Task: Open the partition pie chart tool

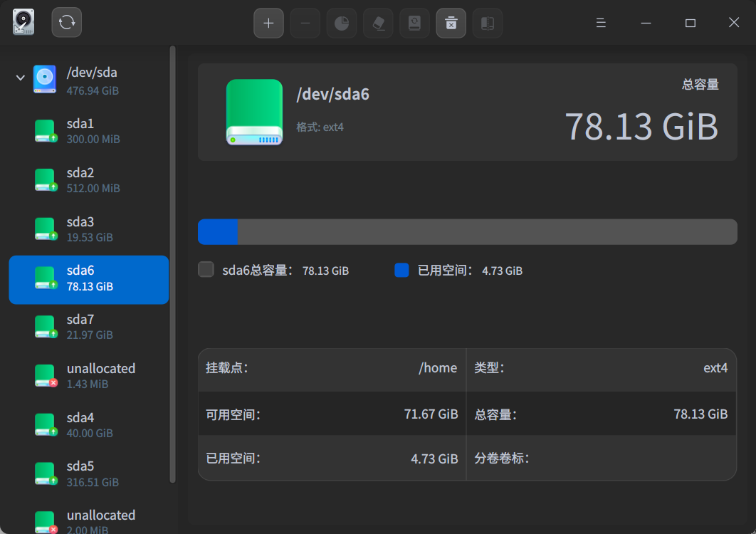Action: pyautogui.click(x=342, y=23)
